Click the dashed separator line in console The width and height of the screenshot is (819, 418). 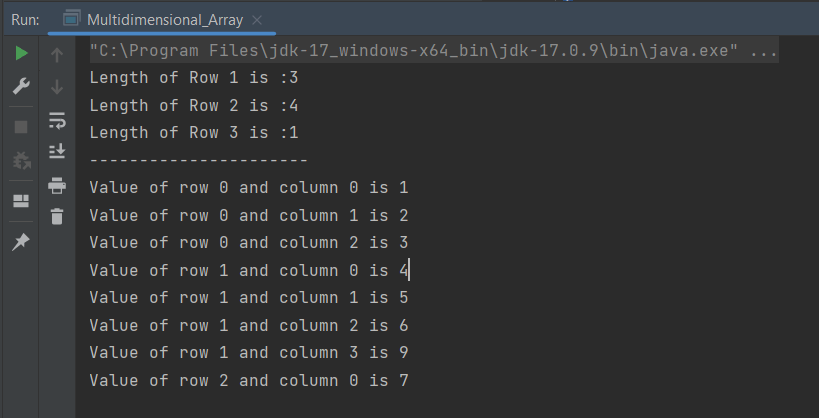(198, 160)
